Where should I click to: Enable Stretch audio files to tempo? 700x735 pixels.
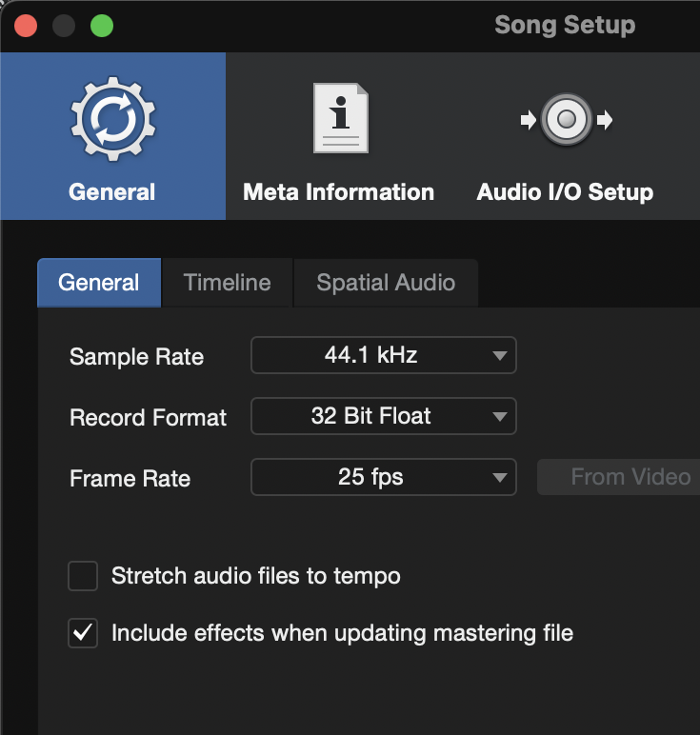pyautogui.click(x=83, y=576)
